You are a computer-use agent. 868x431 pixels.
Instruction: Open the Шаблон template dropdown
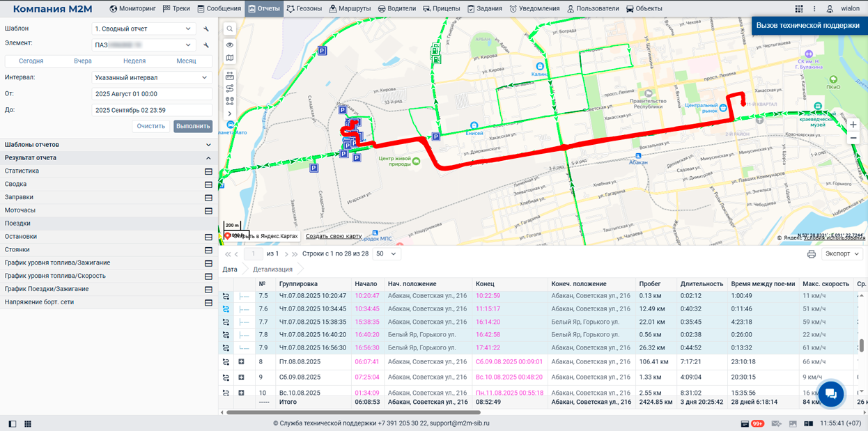click(144, 29)
